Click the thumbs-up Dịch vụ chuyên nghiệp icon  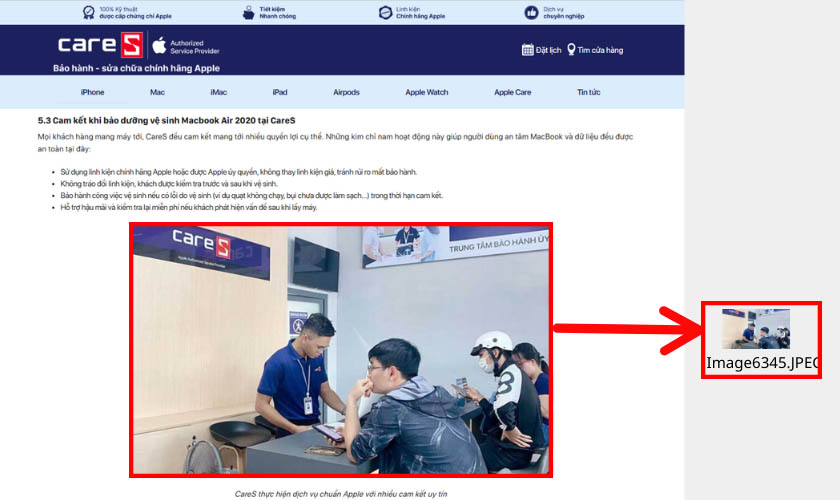coord(531,13)
